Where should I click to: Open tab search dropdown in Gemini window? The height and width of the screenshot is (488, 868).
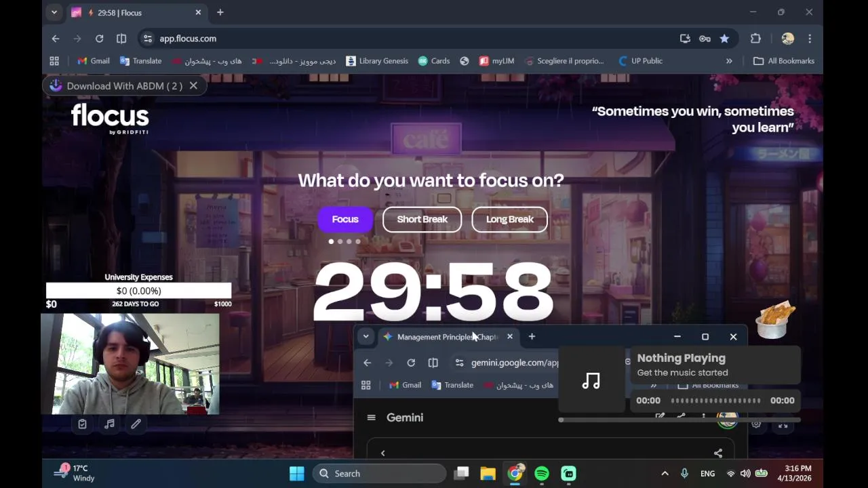tap(366, 337)
